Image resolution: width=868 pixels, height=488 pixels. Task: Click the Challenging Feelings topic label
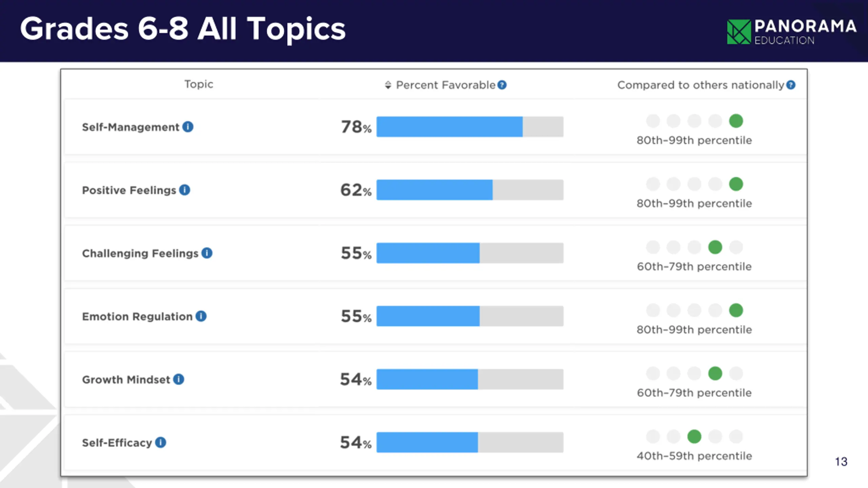(140, 253)
